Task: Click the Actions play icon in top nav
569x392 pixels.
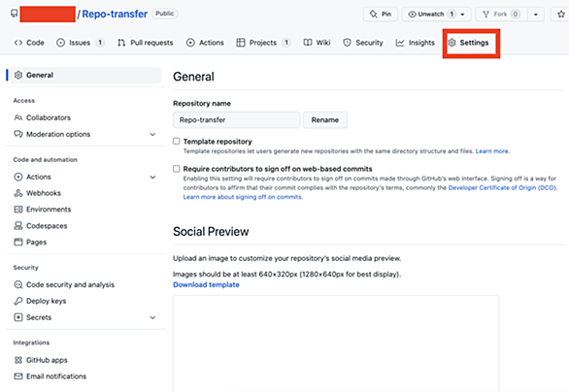Action: point(190,43)
